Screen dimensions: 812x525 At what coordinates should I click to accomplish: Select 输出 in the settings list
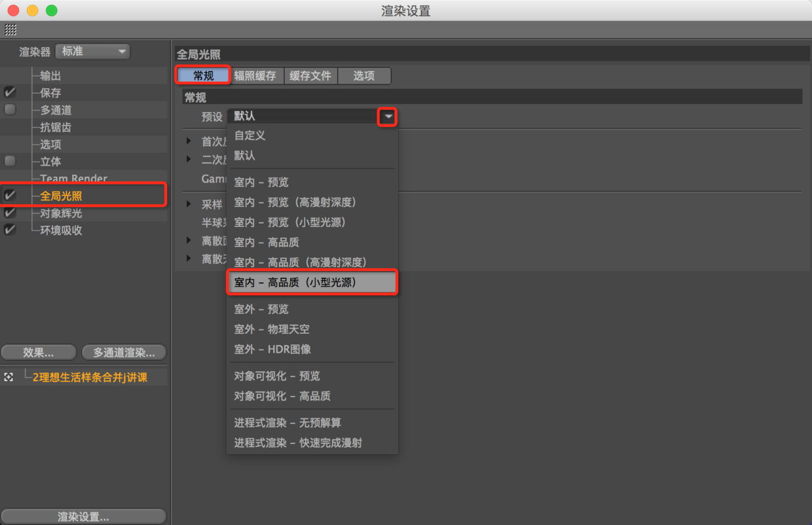point(50,76)
